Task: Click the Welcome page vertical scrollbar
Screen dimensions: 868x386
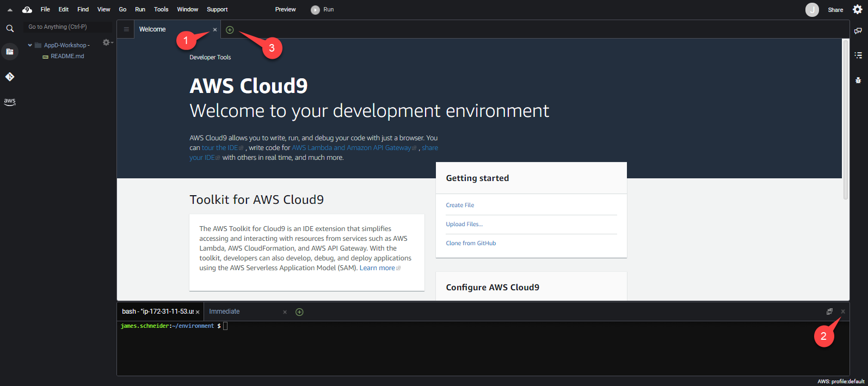Action: tap(845, 120)
